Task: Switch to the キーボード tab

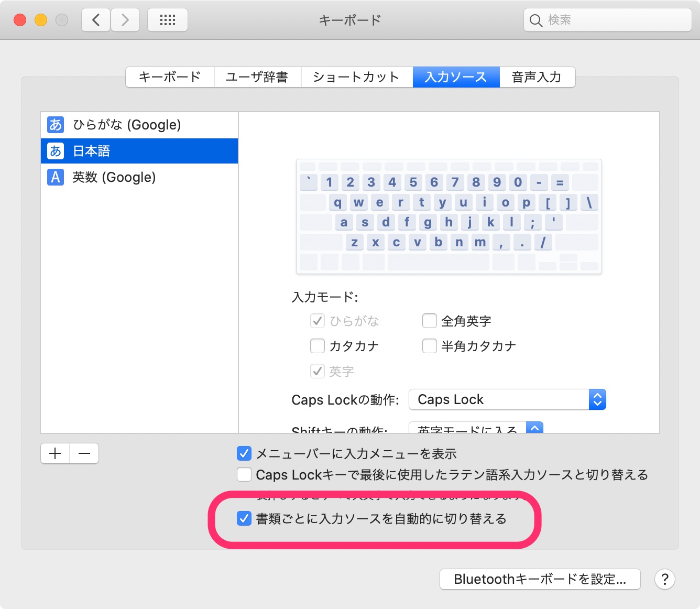Action: coord(169,77)
